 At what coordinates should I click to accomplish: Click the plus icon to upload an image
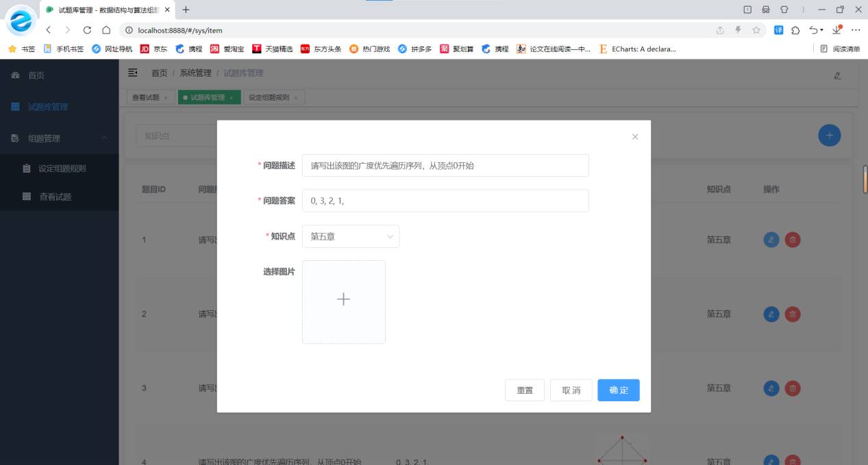pos(343,300)
